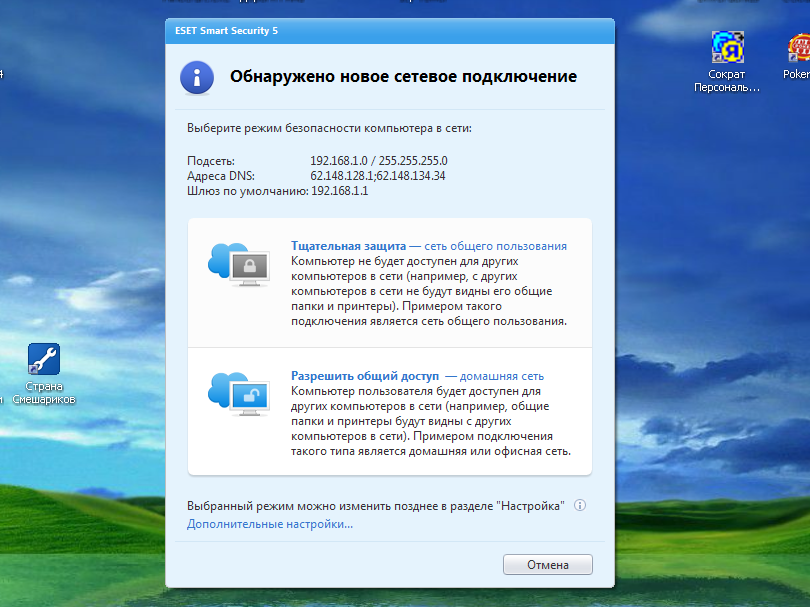Open the "Дополнительные настройки..." link
This screenshot has height=607, width=810.
click(x=270, y=524)
